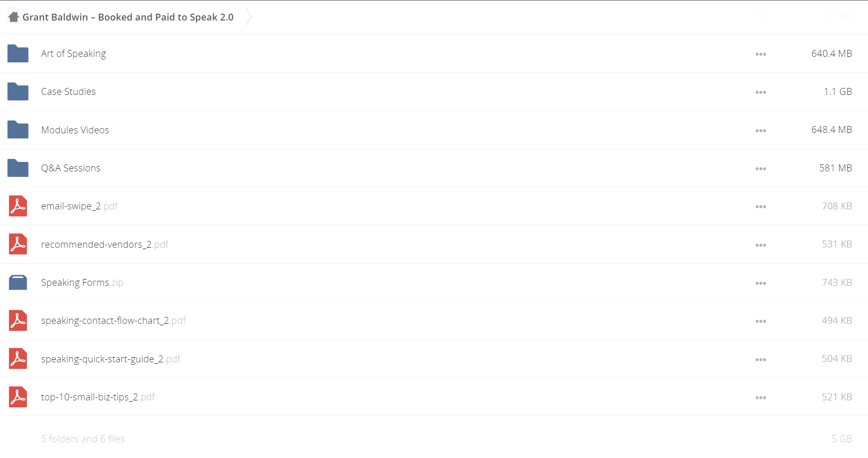Viewport: 868px width, 458px height.
Task: Open the Art of Speaking folder icon
Action: (18, 53)
